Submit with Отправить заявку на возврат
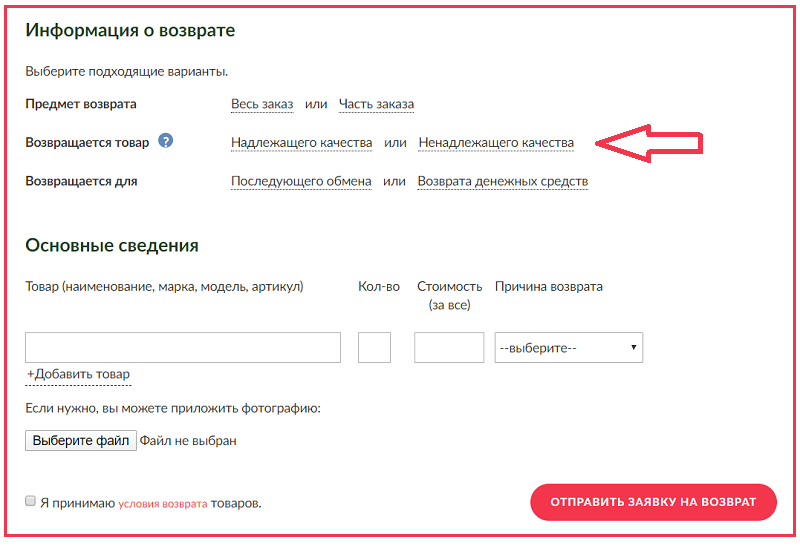800x546 pixels. pyautogui.click(x=653, y=502)
